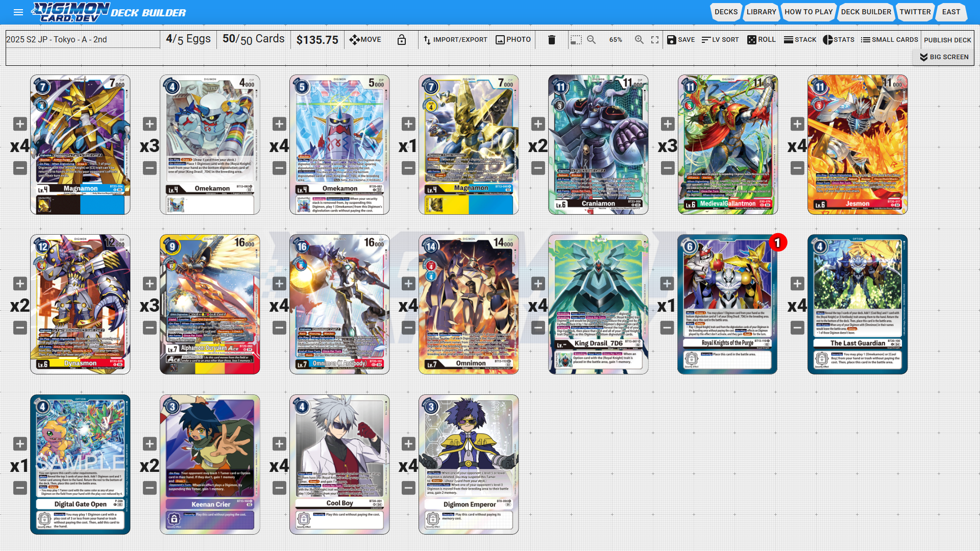Click the trash delete deck icon

pyautogui.click(x=551, y=40)
